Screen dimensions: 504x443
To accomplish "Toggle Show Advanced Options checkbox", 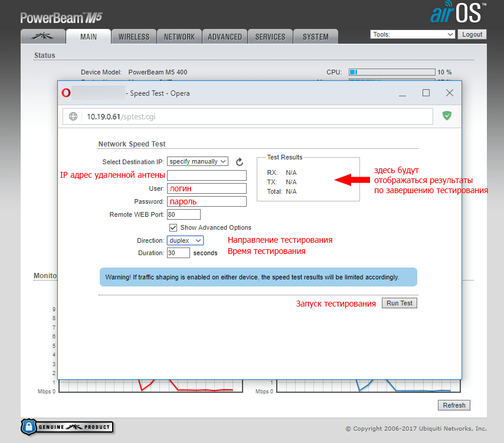I will point(173,227).
